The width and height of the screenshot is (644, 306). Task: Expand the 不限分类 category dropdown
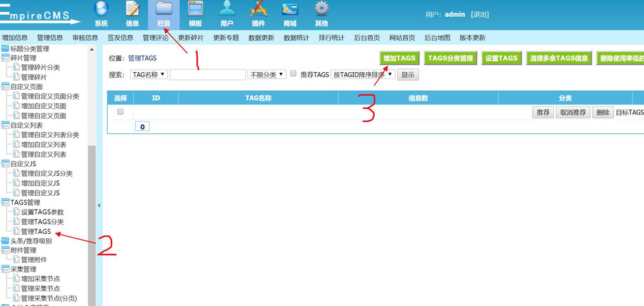point(267,75)
